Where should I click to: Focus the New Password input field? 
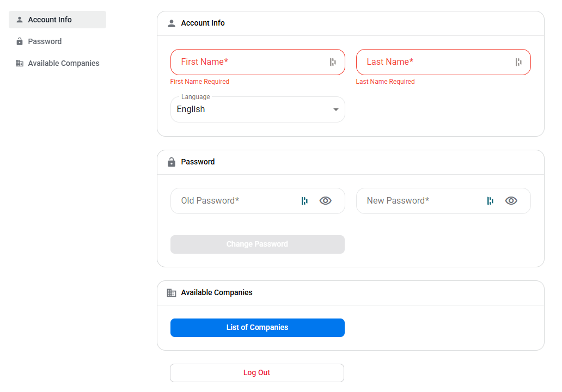(443, 201)
